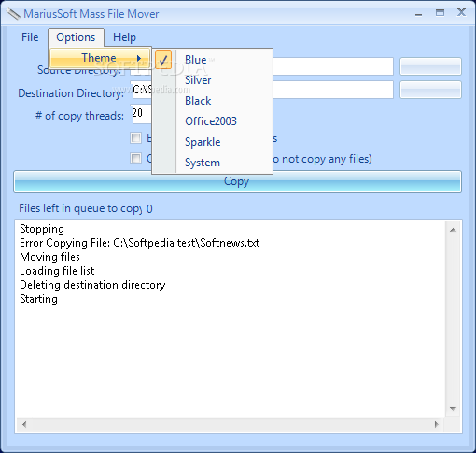Click browse button next to Source Directory
The image size is (476, 453).
(x=430, y=66)
